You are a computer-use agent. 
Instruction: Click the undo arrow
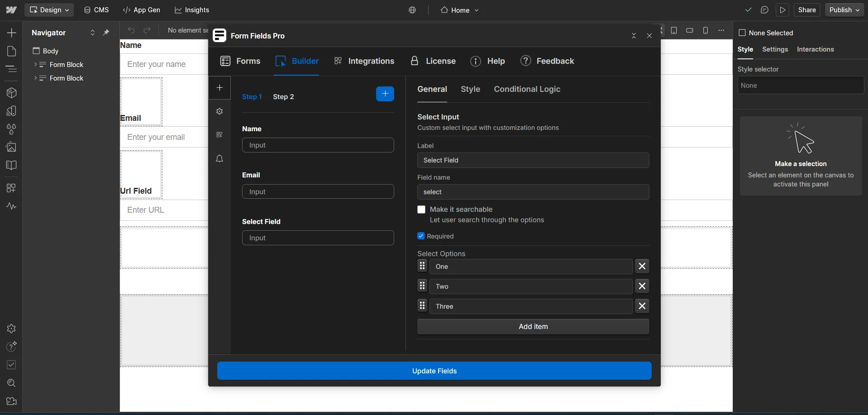click(131, 30)
